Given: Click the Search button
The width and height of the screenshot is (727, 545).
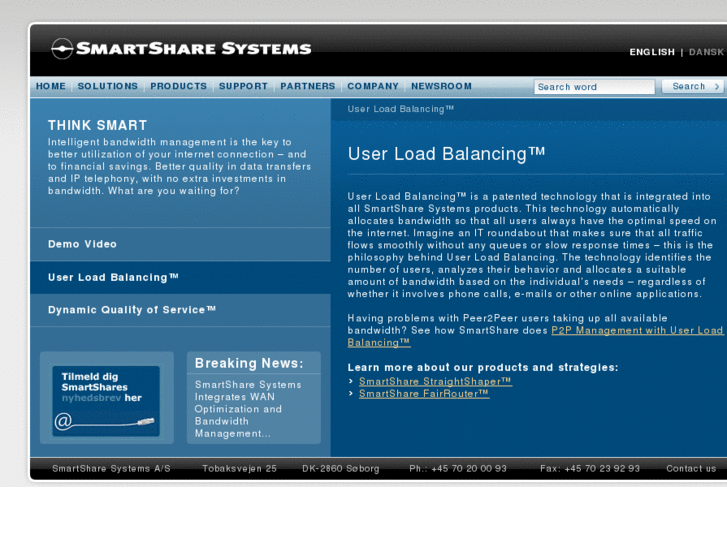Looking at the screenshot, I should point(693,86).
